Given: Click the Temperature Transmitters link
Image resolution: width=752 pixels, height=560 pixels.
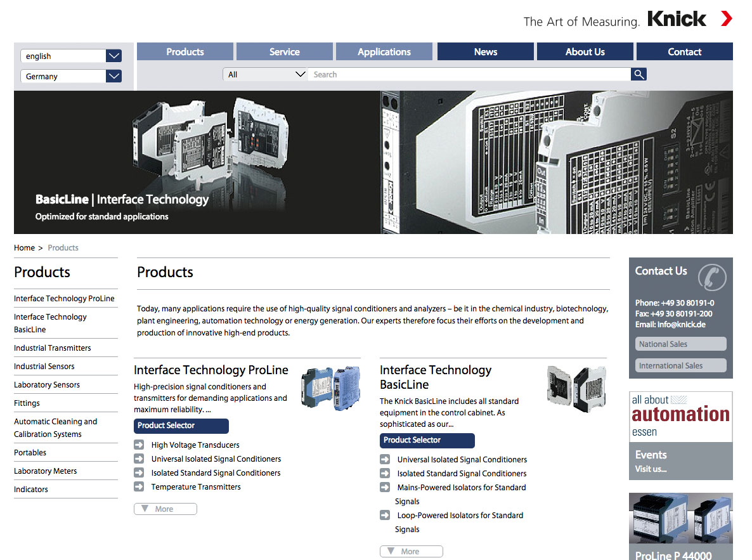Looking at the screenshot, I should (196, 486).
